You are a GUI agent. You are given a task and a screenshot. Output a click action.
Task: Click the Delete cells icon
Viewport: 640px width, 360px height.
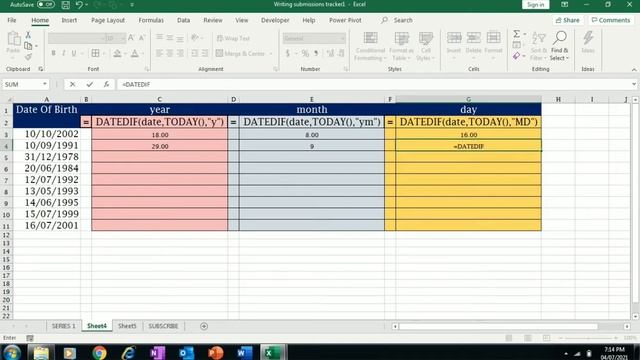coord(473,38)
